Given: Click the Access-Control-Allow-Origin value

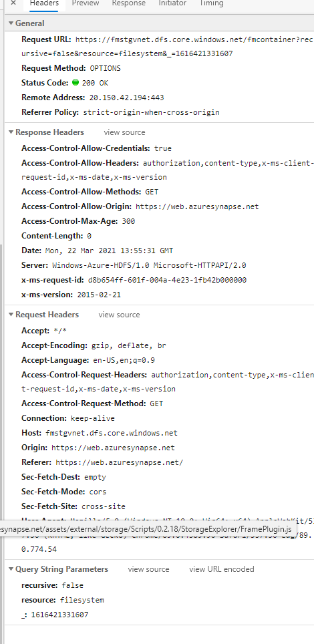Looking at the screenshot, I should [x=197, y=206].
